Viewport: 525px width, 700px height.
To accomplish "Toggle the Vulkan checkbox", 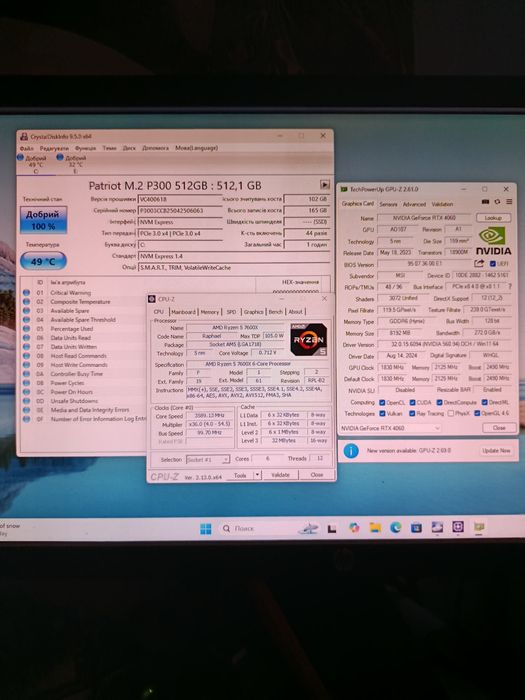I will click(382, 413).
